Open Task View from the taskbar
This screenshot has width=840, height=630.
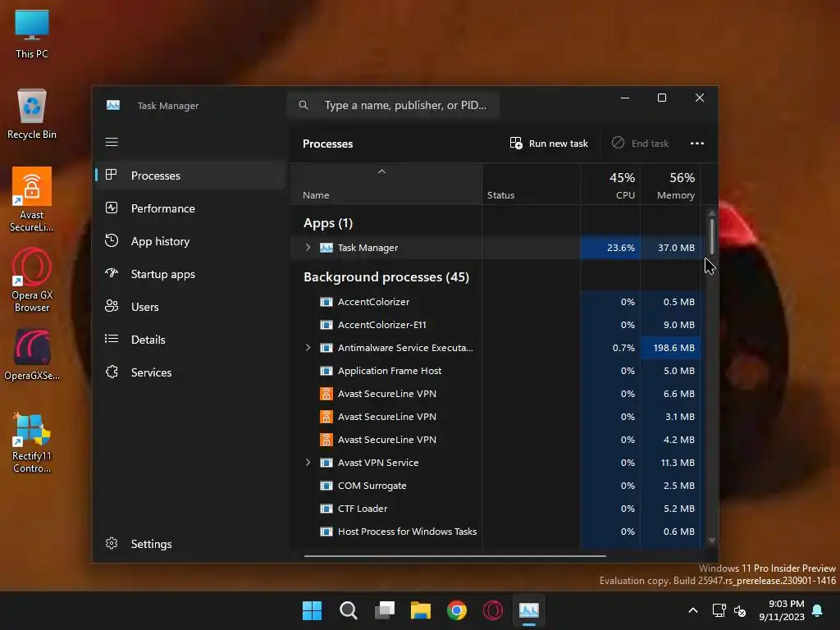coord(385,610)
